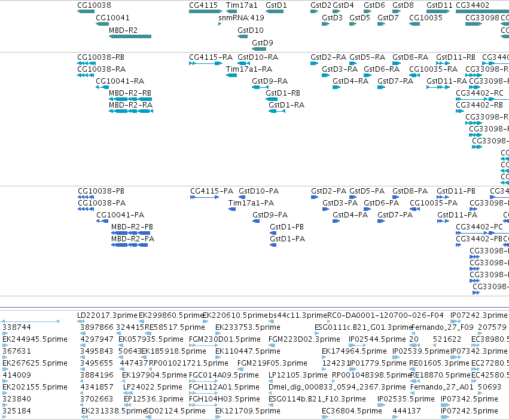
Task: Open the ESG0114b.B21_F10.3prime EST
Action: click(270, 405)
